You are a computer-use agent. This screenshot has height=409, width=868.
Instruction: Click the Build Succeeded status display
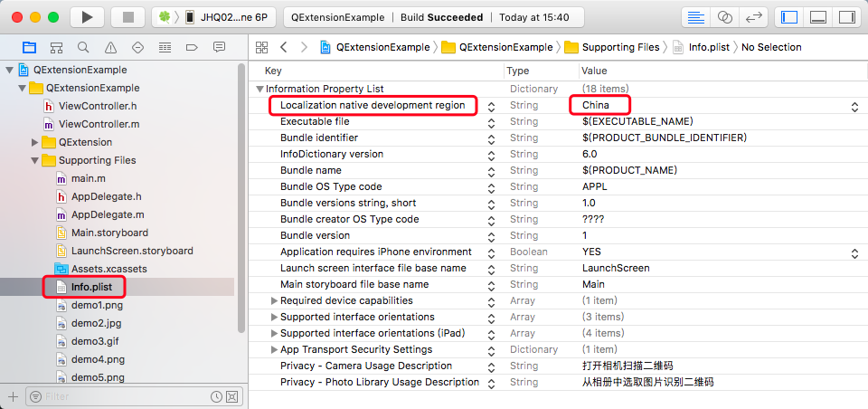(x=433, y=17)
